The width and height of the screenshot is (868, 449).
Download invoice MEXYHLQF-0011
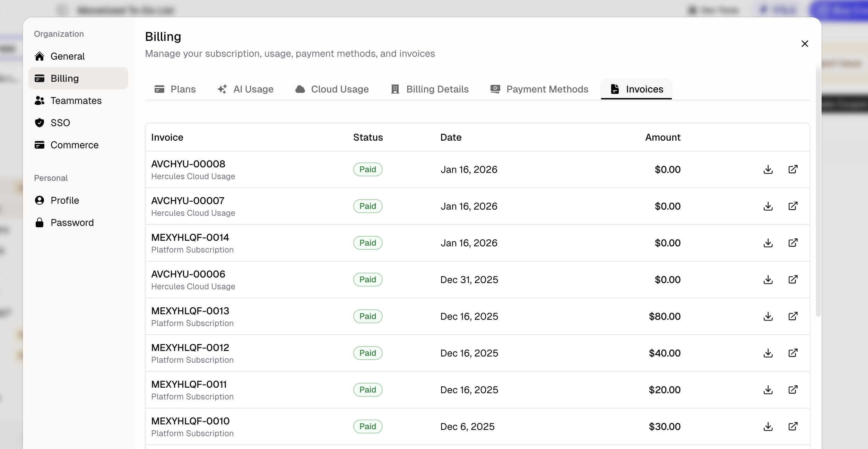click(x=768, y=390)
